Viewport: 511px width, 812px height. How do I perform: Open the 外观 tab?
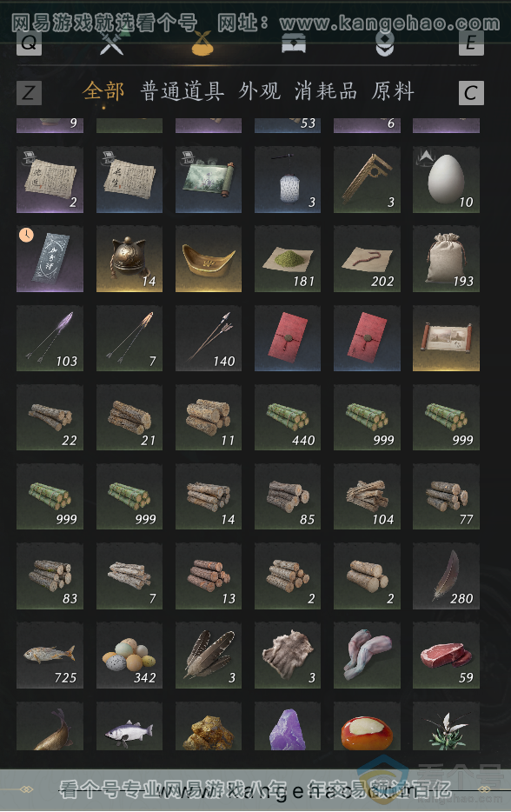tap(259, 91)
